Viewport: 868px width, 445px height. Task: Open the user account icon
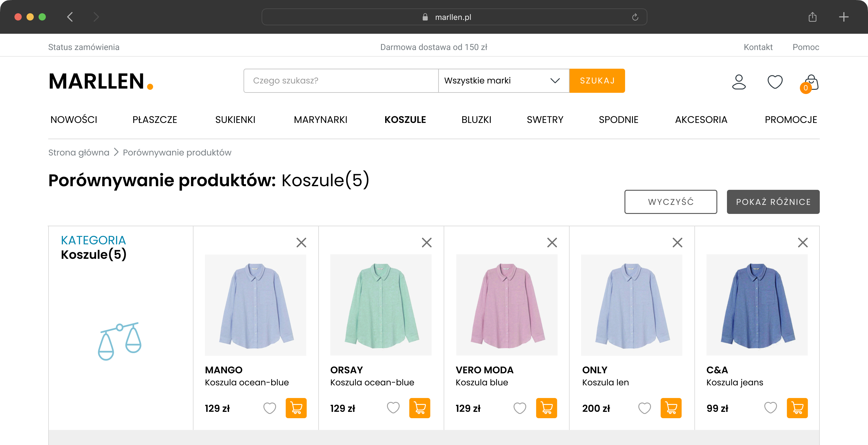click(739, 82)
